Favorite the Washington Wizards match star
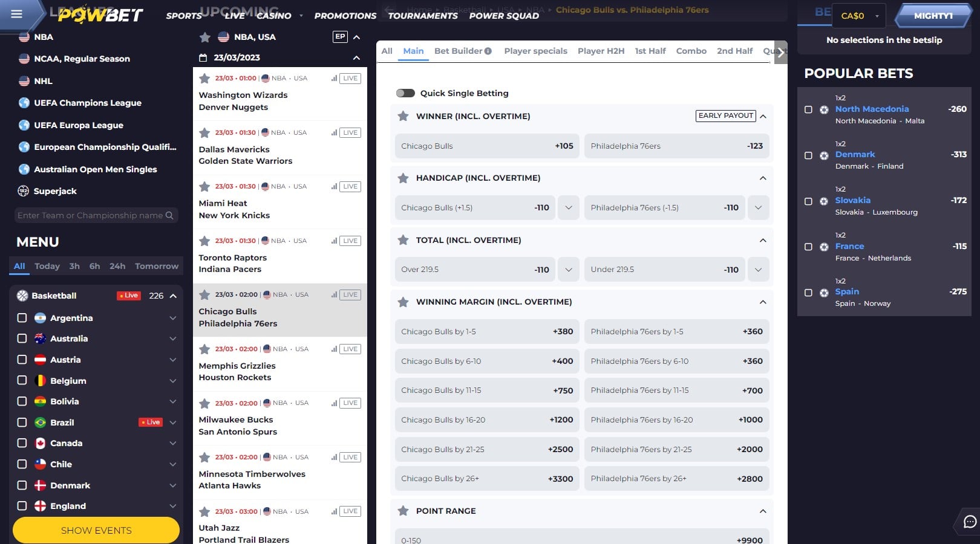This screenshot has width=980, height=544. (x=204, y=79)
